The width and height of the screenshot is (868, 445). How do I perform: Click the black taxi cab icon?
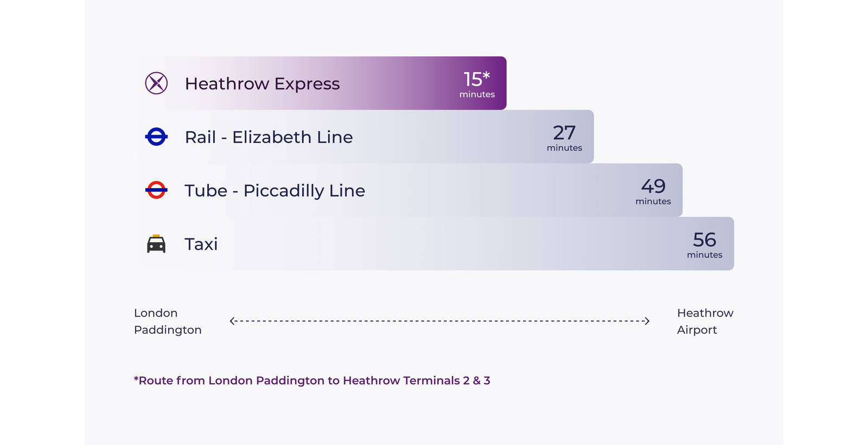[156, 244]
